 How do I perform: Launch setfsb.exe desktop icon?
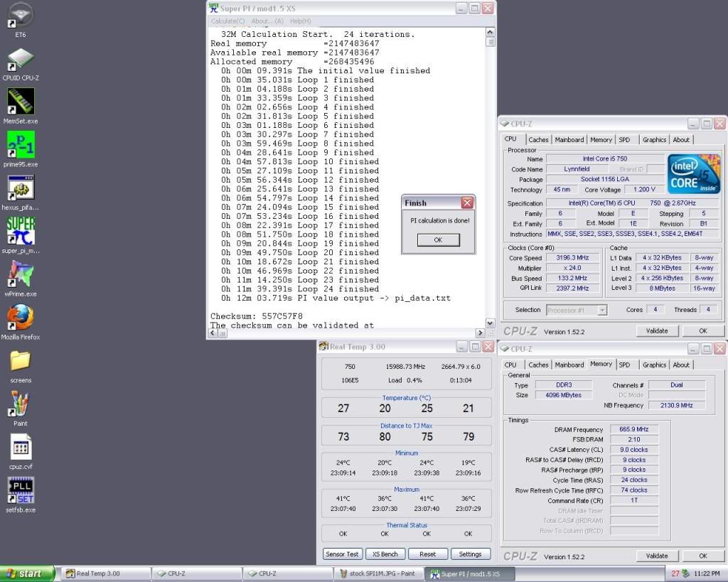tap(21, 495)
